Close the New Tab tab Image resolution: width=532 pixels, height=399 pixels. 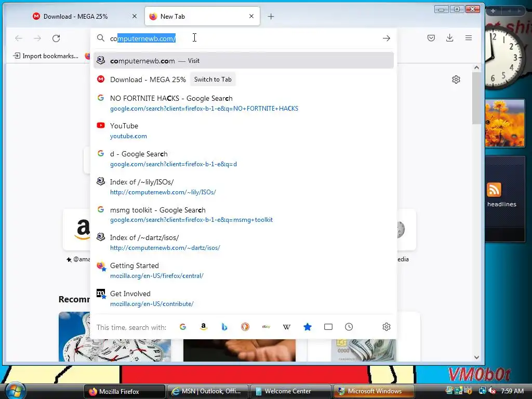[x=251, y=16]
